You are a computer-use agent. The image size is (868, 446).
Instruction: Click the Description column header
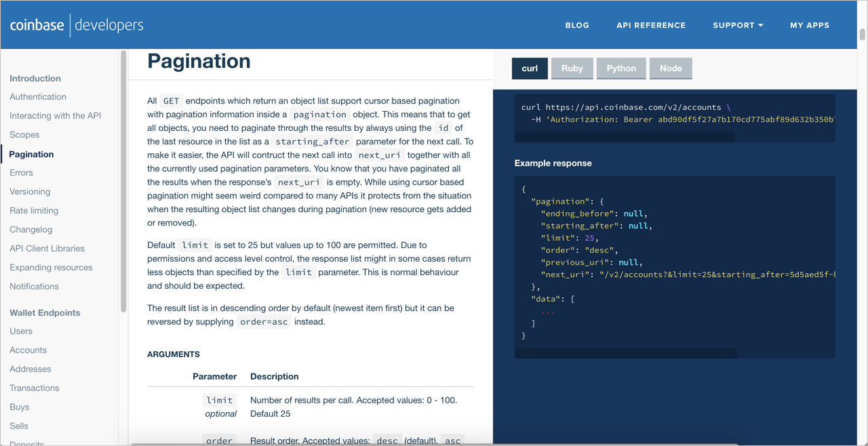(x=275, y=377)
